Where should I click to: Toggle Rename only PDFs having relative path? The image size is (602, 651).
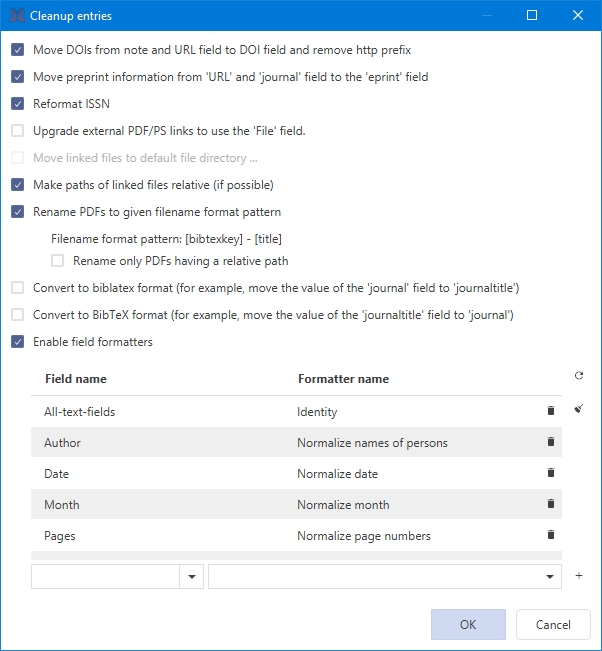coord(58,261)
